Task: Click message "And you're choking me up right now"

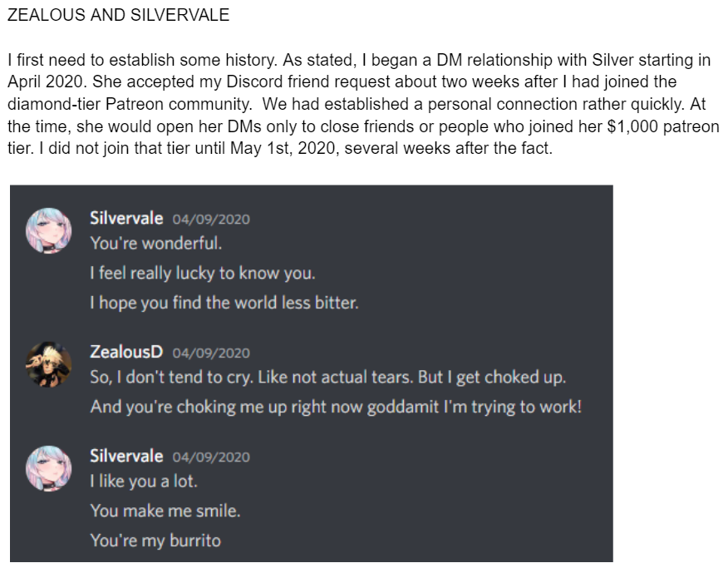Action: (x=336, y=407)
